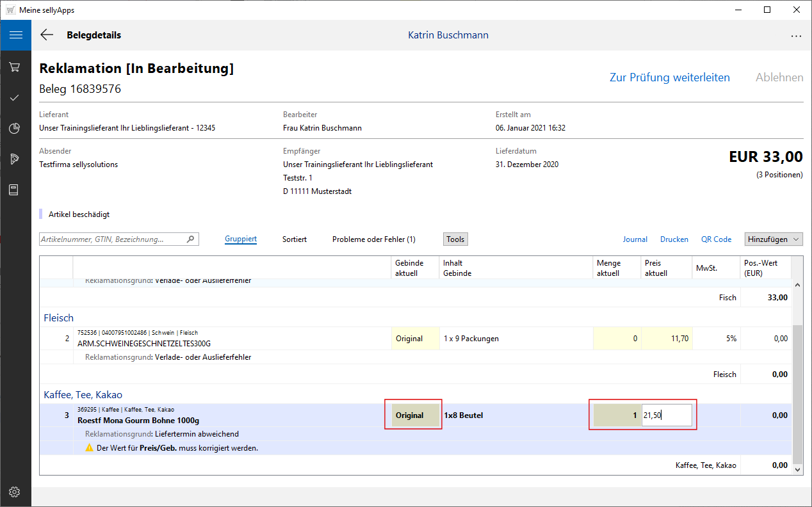This screenshot has height=507, width=812.
Task: Click the shopping cart sidebar icon
Action: 15,67
